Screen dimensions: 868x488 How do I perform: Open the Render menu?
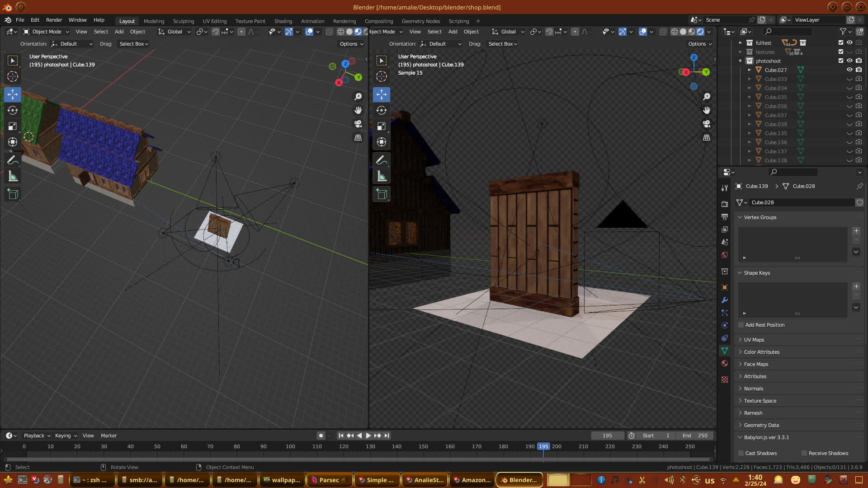(x=54, y=20)
